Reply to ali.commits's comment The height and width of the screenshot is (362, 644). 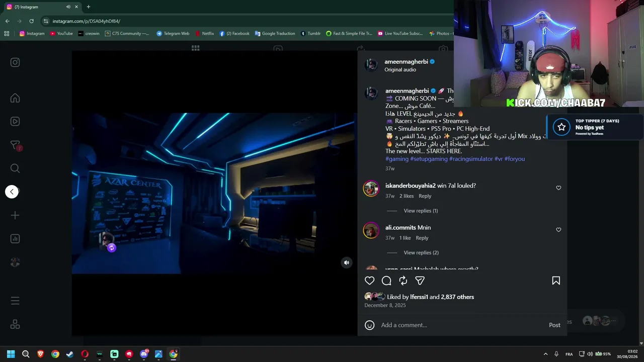pos(422,238)
